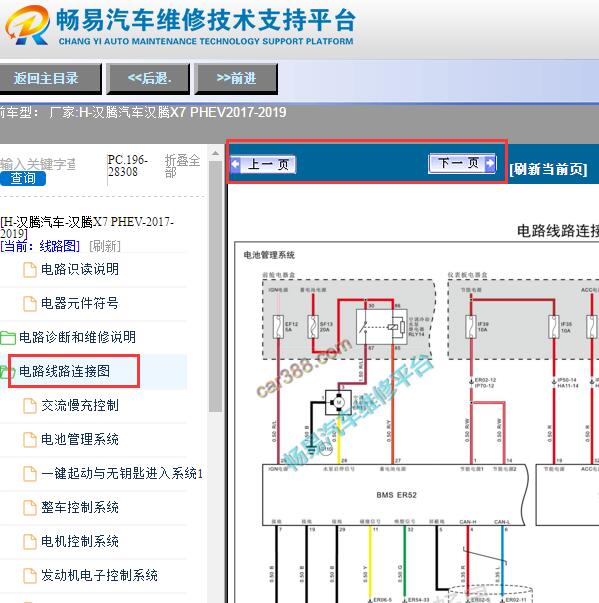Click the 当前:线路图 link
This screenshot has width=599, height=603.
(40, 246)
